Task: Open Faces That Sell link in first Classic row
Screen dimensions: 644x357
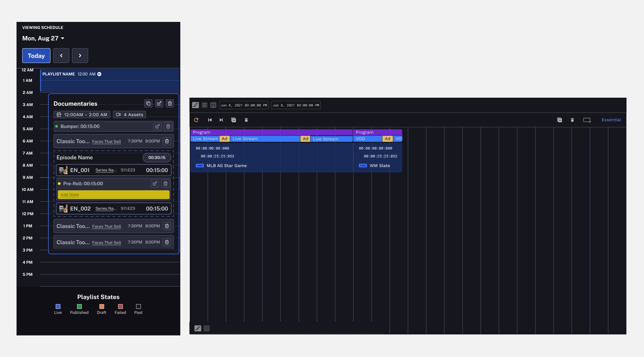Action: [106, 141]
